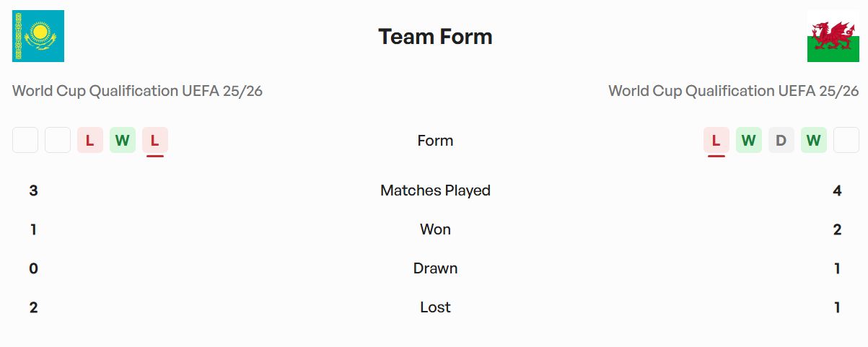The height and width of the screenshot is (347, 868).
Task: Click the Kazakhstan flag icon
Action: (x=38, y=36)
